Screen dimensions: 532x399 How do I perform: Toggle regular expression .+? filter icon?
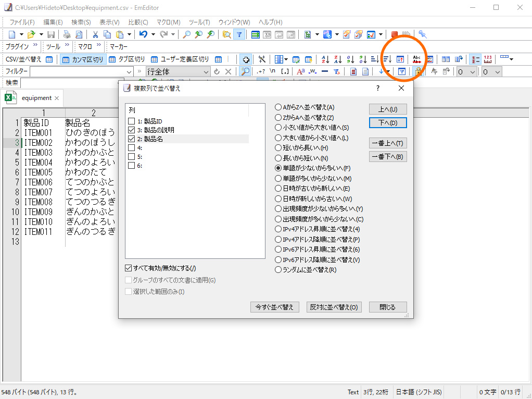click(261, 72)
